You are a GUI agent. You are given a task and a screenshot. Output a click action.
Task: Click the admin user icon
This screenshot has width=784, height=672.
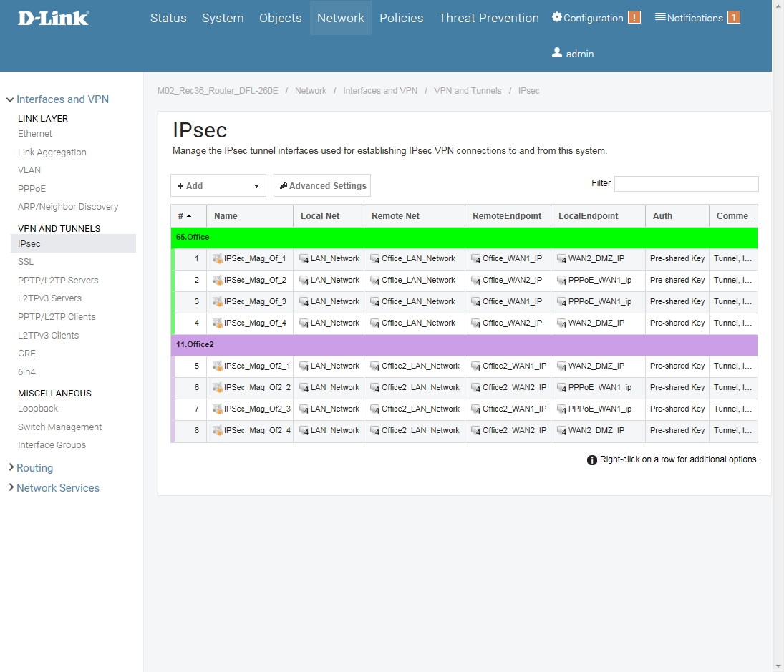click(557, 52)
